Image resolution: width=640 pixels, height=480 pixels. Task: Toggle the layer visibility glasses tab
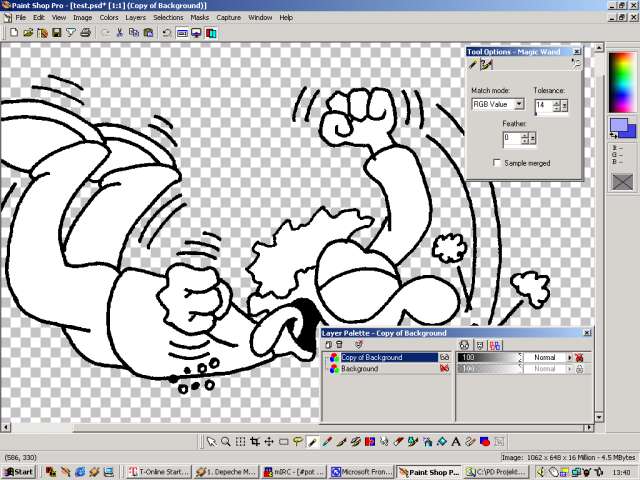[464, 345]
